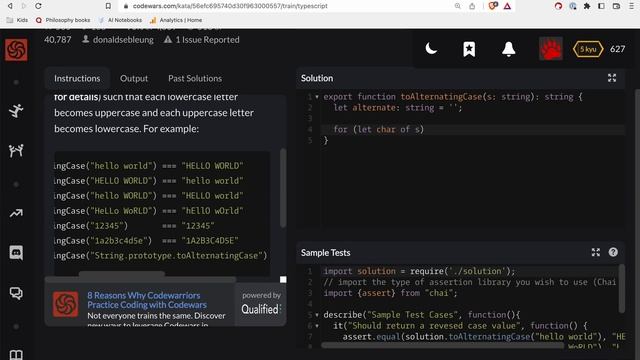The image size is (640, 360).
Task: Open the discussions speech bubbles icon
Action: click(x=16, y=293)
